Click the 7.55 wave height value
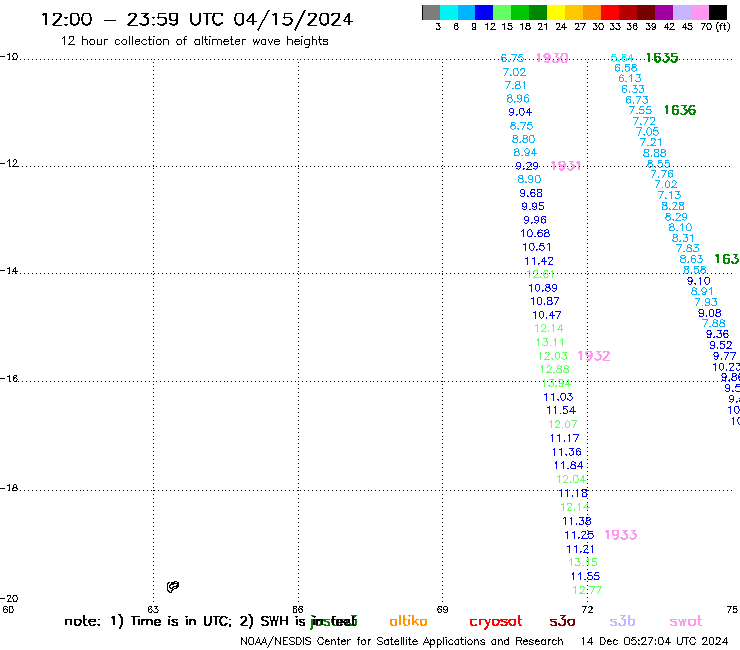The image size is (740, 650). point(640,110)
